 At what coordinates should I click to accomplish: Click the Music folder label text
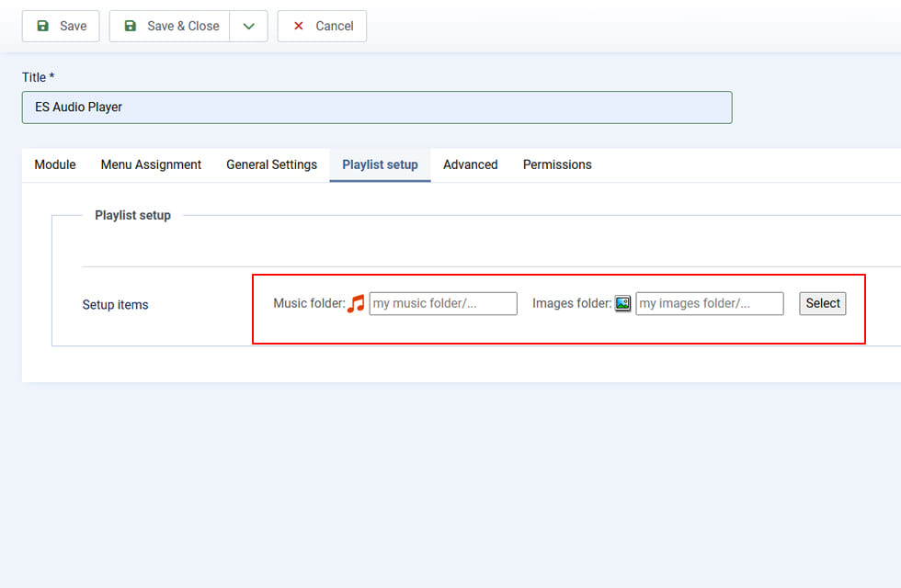point(309,304)
